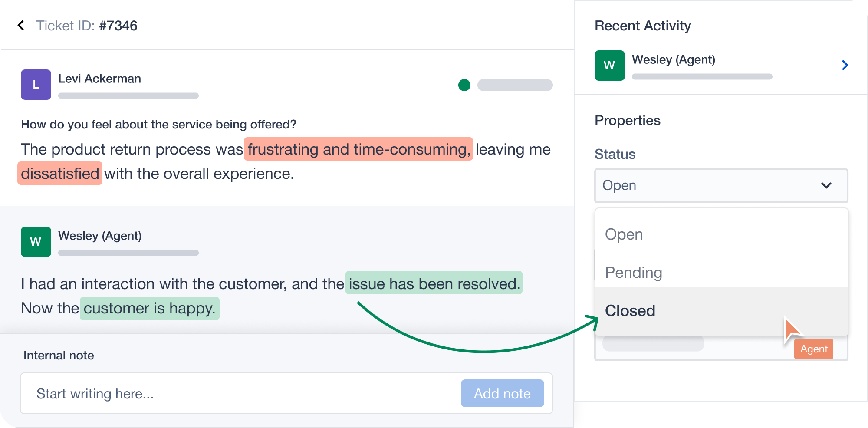Click the Internal note label

pos(59,356)
